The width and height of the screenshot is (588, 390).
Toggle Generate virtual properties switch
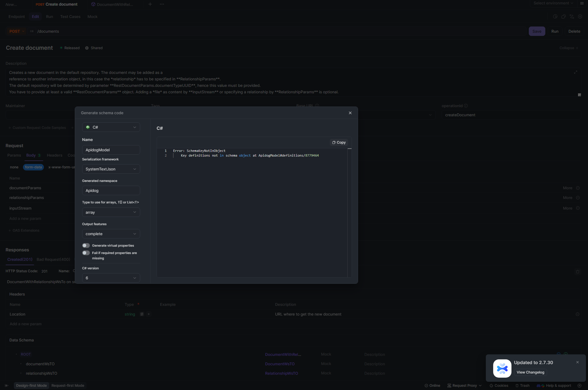coord(86,245)
